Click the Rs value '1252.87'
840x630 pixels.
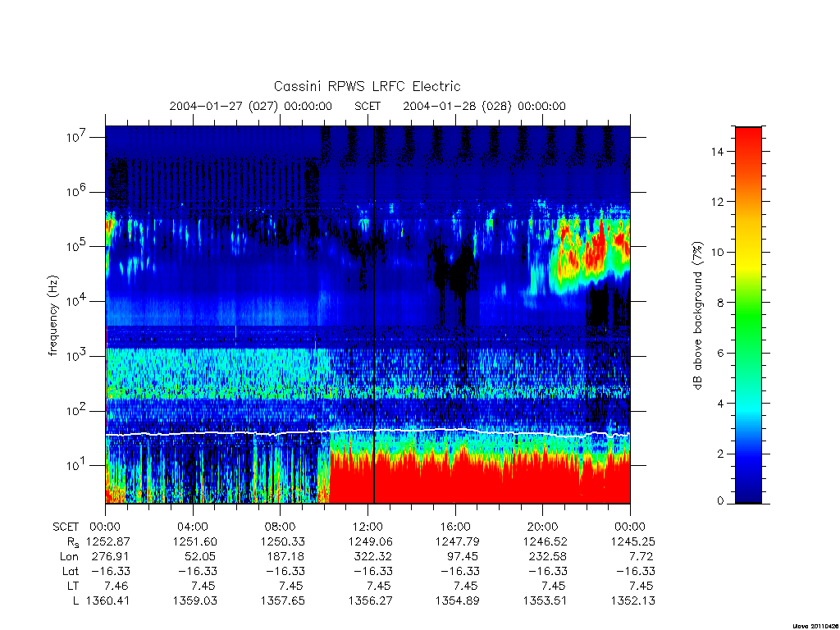108,541
